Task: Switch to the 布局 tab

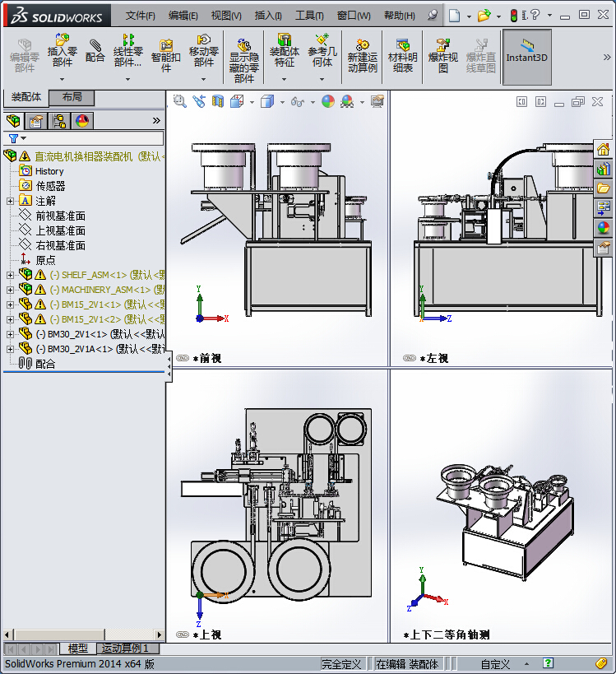Action: pos(72,97)
